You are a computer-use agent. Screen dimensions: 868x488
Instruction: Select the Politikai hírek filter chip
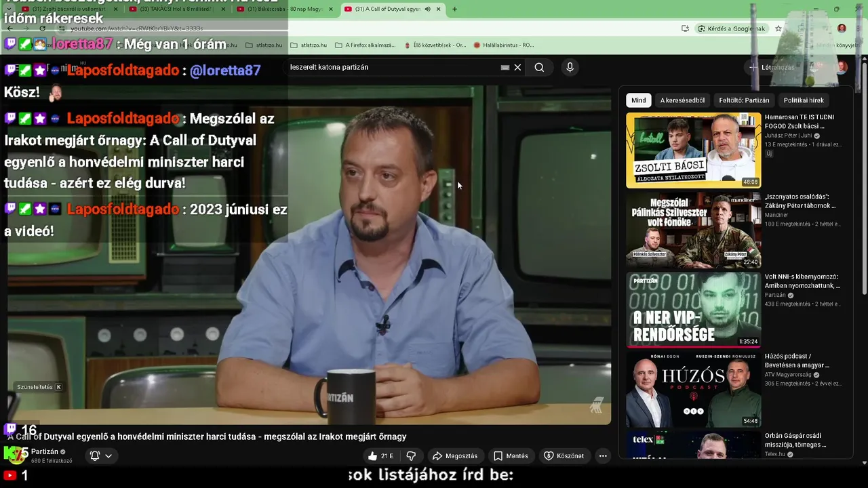(804, 100)
